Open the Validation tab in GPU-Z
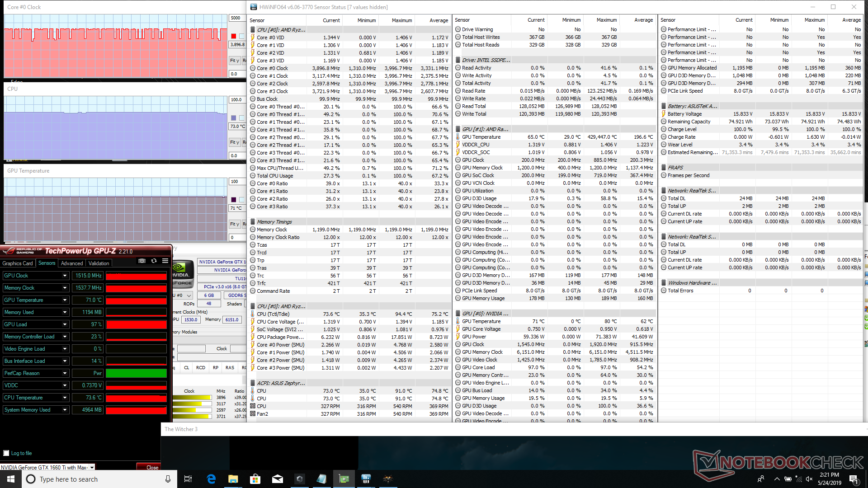 [99, 263]
